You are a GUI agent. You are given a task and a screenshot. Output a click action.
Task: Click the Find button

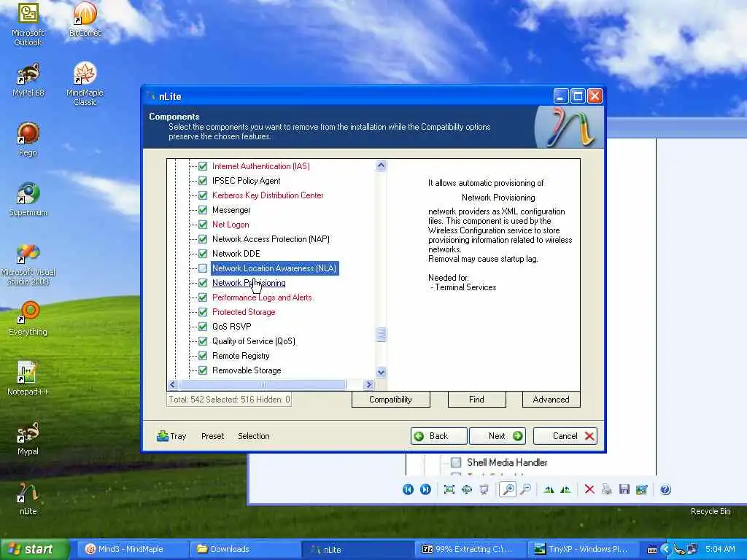(x=476, y=400)
